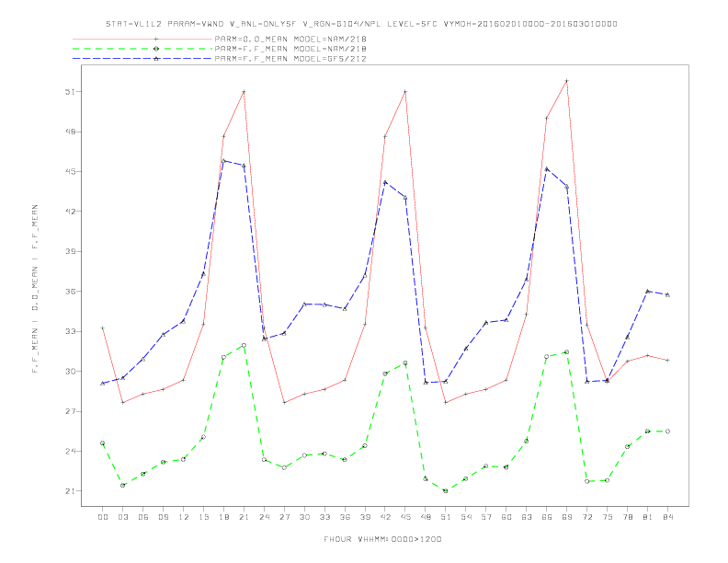This screenshot has width=728, height=563.
Task: Click x-axis forecast hour label 51
Action: coord(446,517)
